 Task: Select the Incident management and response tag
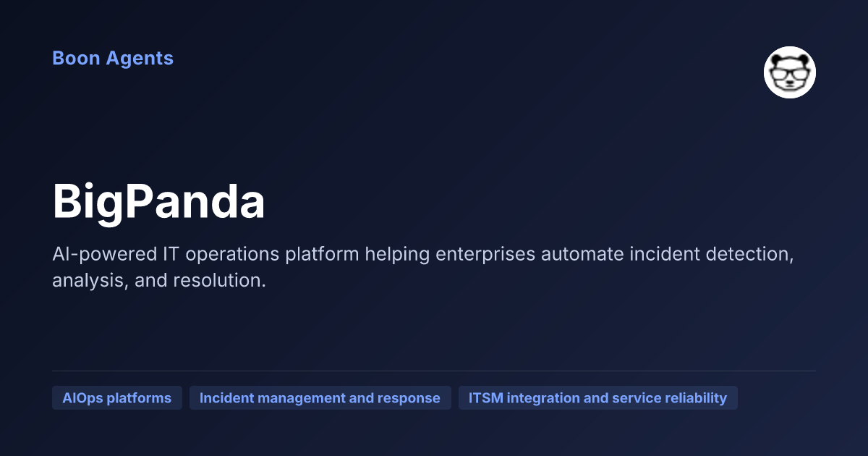tap(320, 398)
